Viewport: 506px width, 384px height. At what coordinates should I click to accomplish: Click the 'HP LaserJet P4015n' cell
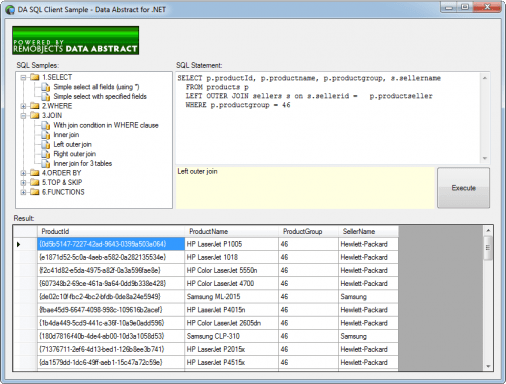pos(231,310)
